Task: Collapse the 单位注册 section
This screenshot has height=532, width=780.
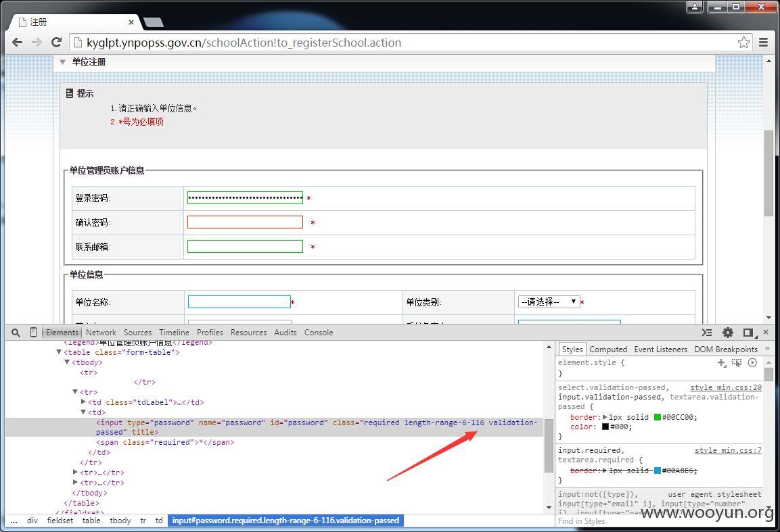Action: tap(63, 62)
